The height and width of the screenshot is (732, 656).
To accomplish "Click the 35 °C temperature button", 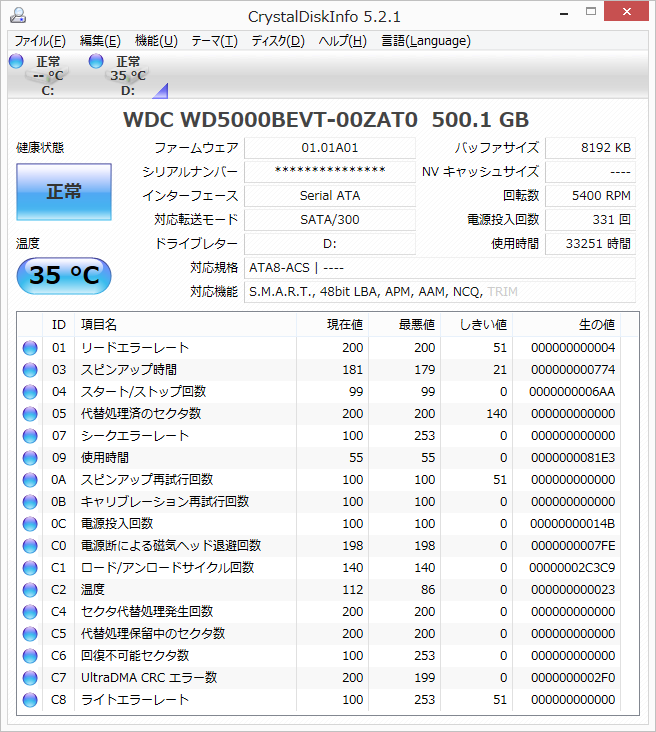I will tap(64, 275).
